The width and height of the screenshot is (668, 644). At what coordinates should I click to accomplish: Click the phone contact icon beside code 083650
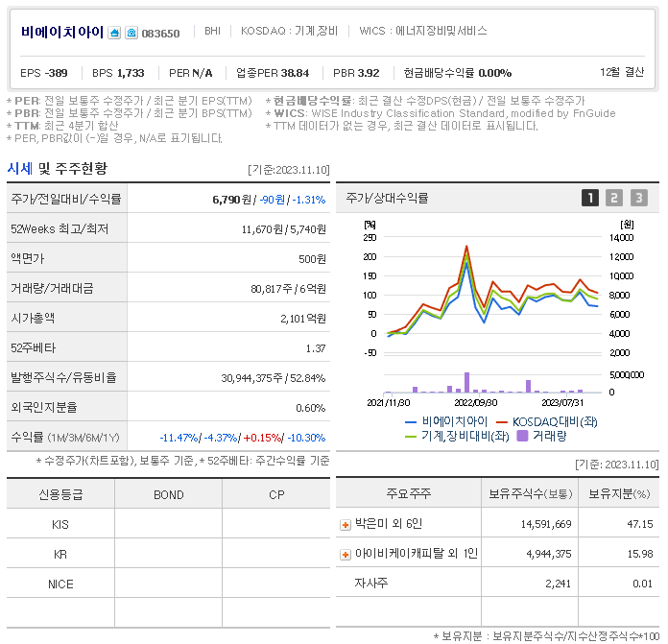[x=131, y=33]
